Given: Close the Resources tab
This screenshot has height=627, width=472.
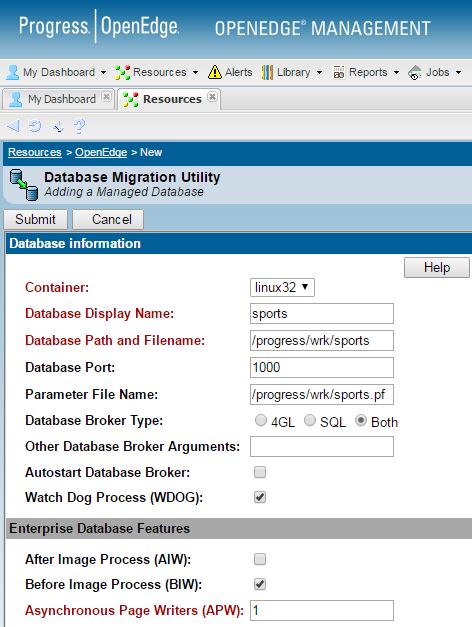Looking at the screenshot, I should [x=212, y=97].
